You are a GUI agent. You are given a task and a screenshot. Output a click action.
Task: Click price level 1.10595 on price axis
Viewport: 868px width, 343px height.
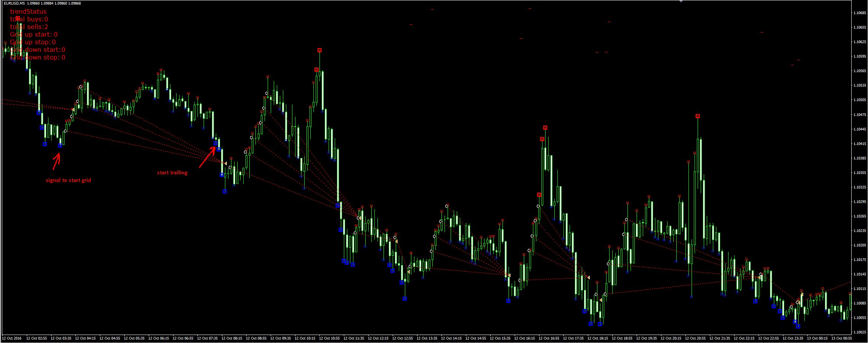[859, 56]
